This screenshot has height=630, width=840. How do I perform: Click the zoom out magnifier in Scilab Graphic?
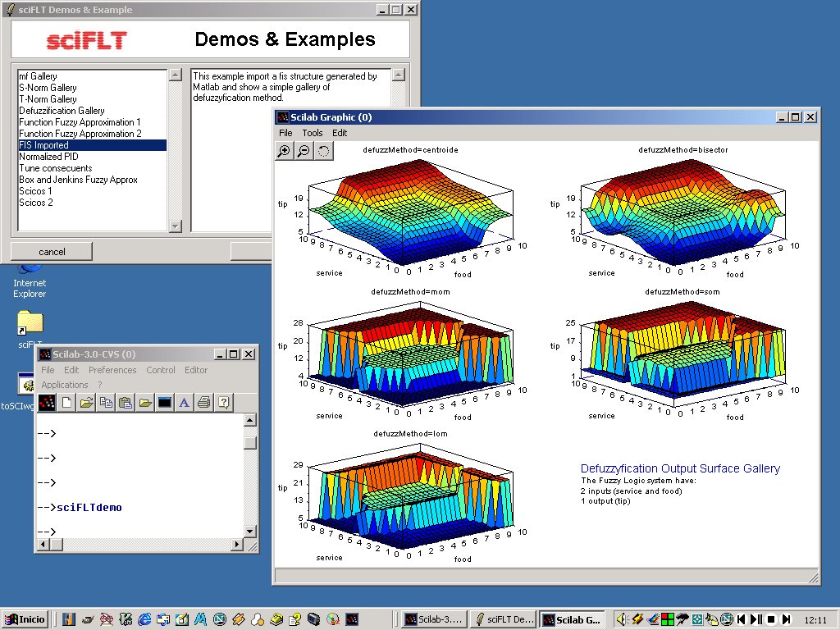[x=304, y=151]
